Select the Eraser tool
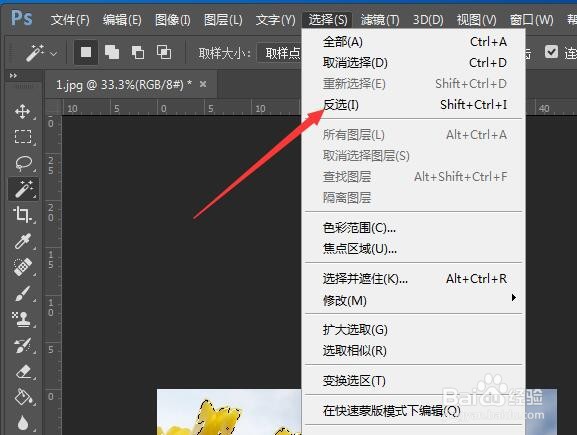This screenshot has height=435, width=577. click(x=23, y=371)
